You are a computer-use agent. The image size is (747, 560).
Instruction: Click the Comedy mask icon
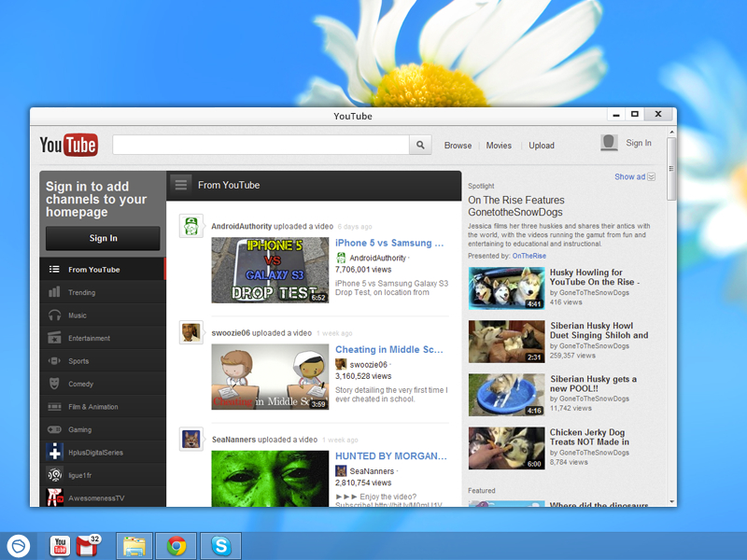click(x=54, y=384)
